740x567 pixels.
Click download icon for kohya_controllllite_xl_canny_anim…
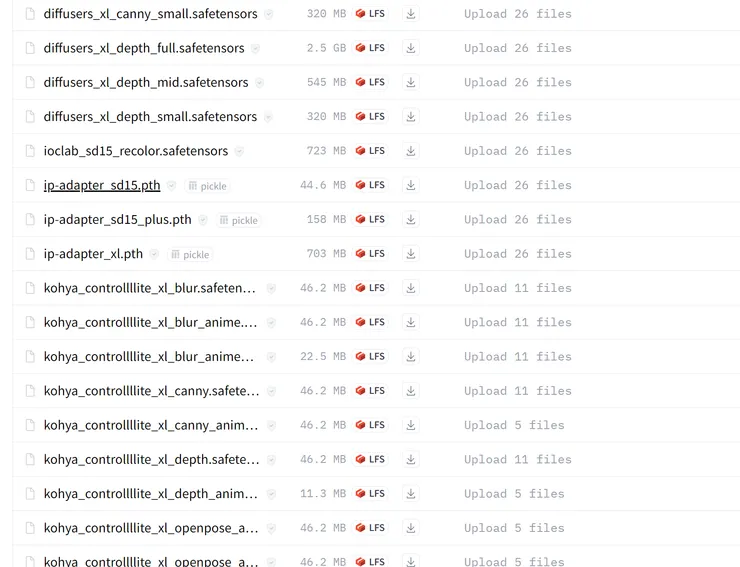point(411,425)
